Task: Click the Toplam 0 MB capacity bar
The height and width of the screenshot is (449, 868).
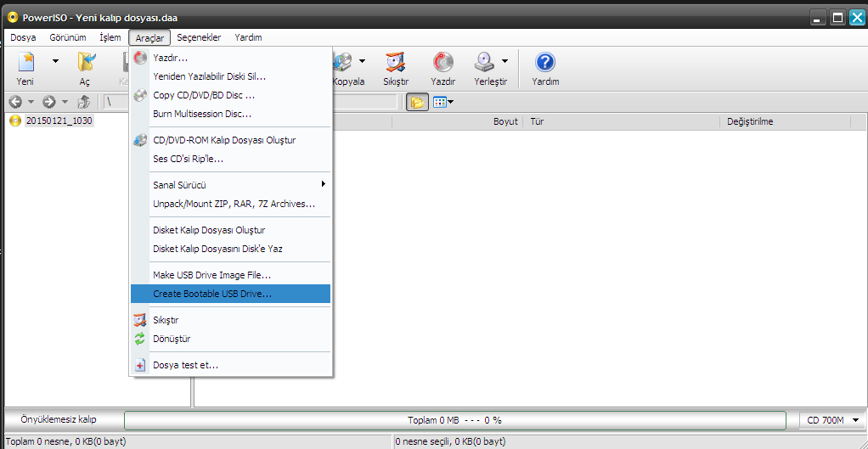Action: pyautogui.click(x=454, y=420)
